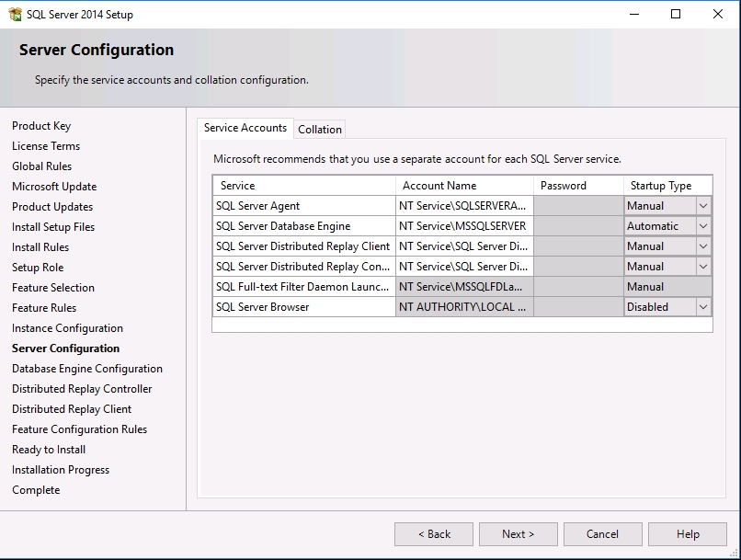741x560 pixels.
Task: Click License Terms in the steps list
Action: point(46,146)
